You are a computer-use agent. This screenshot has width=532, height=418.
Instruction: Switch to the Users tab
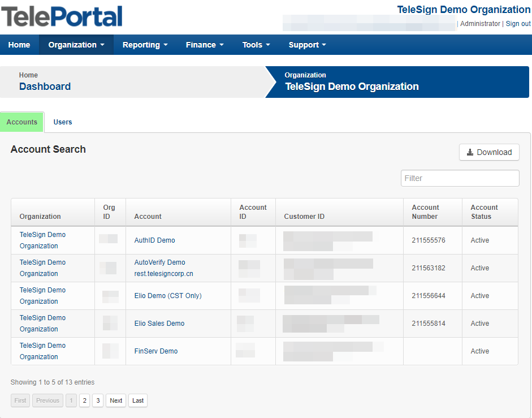click(62, 122)
